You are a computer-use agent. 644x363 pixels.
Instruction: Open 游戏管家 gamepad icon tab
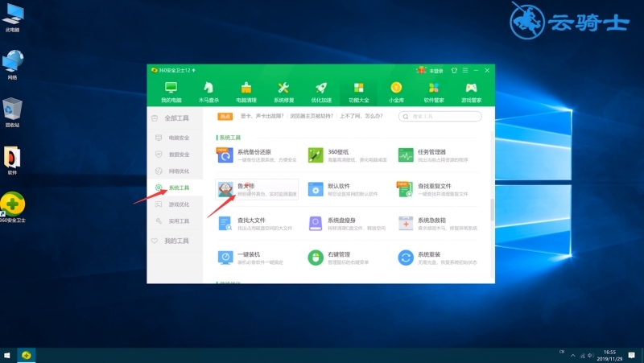click(471, 92)
